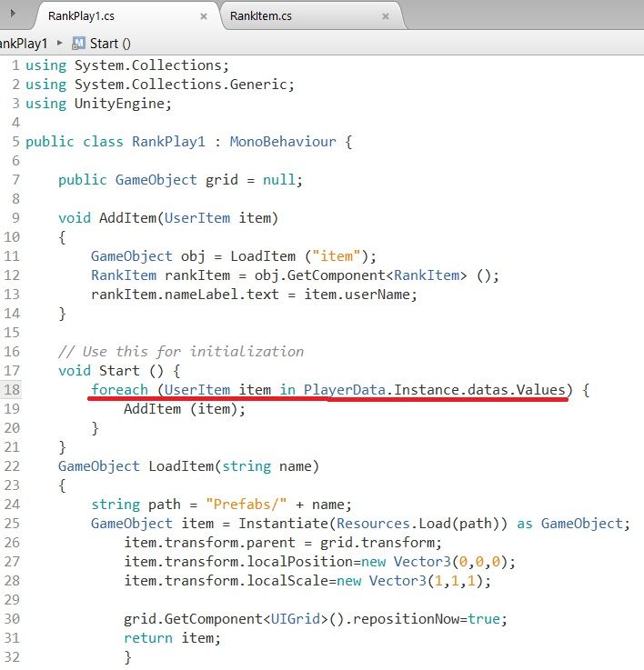Click 'grid' in the field declaration on line 7
This screenshot has width=644, height=670.
[x=222, y=180]
